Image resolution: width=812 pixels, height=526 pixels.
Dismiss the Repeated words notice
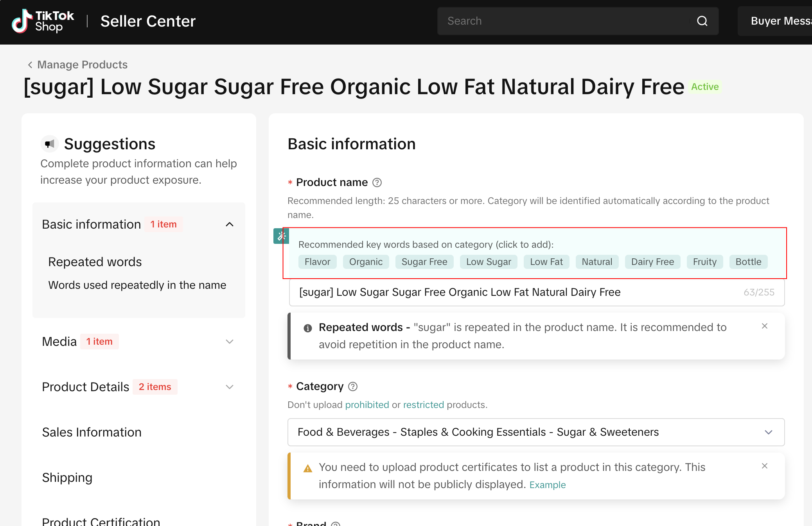tap(765, 326)
